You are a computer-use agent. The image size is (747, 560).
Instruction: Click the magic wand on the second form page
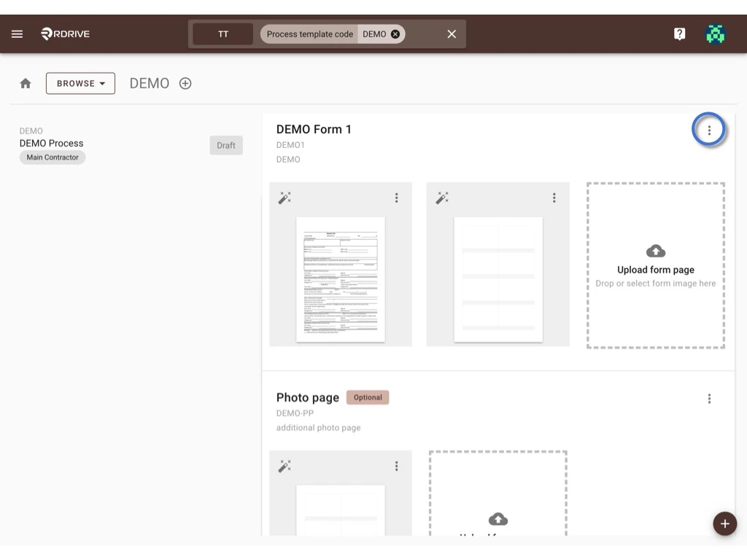point(442,197)
